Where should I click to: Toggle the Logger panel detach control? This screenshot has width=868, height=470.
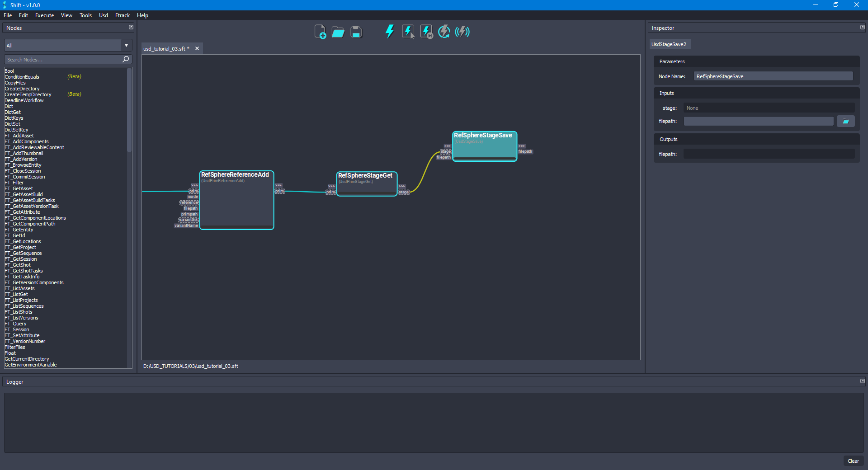[862, 381]
